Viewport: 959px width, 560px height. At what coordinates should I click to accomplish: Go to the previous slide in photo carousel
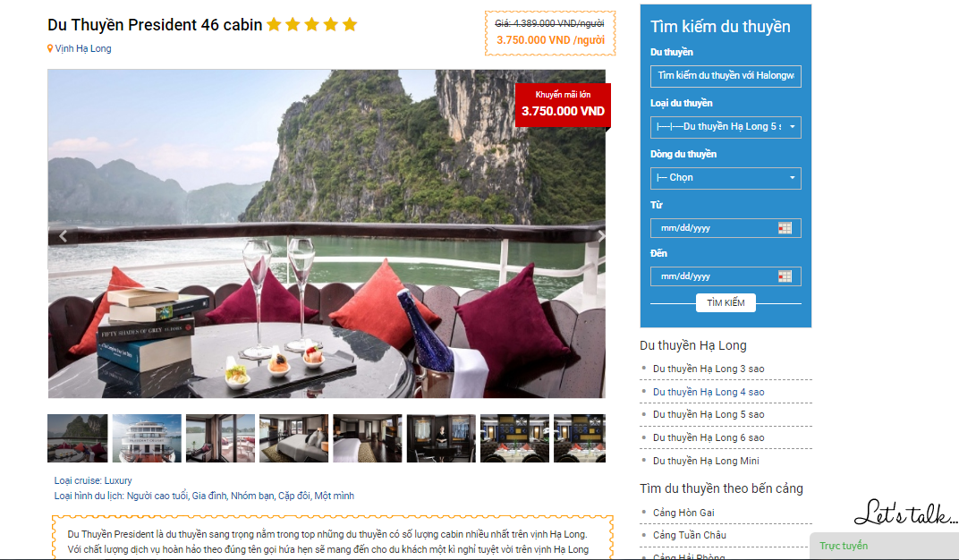coord(63,236)
